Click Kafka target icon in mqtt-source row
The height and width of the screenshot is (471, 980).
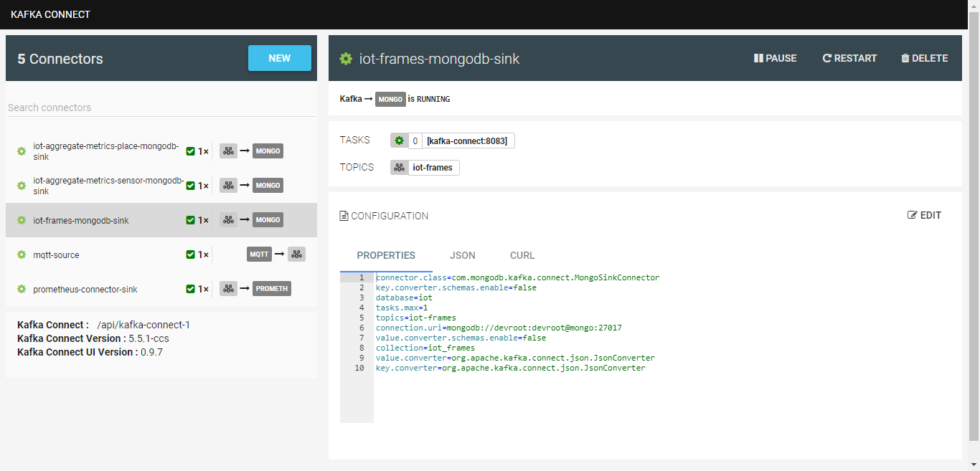(297, 254)
